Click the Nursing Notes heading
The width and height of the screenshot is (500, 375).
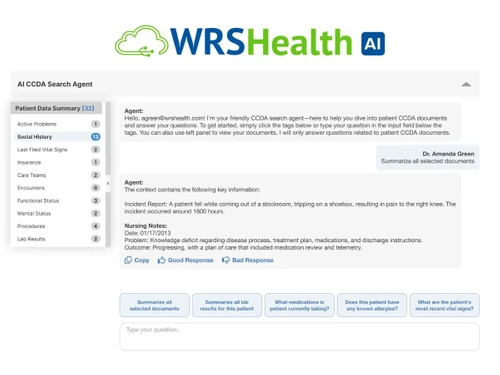tap(146, 226)
